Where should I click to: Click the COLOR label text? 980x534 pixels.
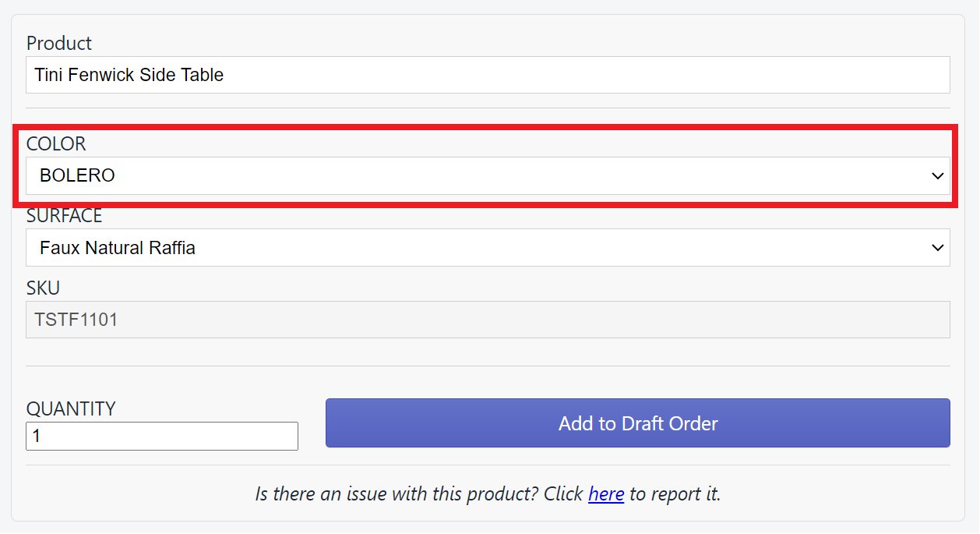pos(56,143)
